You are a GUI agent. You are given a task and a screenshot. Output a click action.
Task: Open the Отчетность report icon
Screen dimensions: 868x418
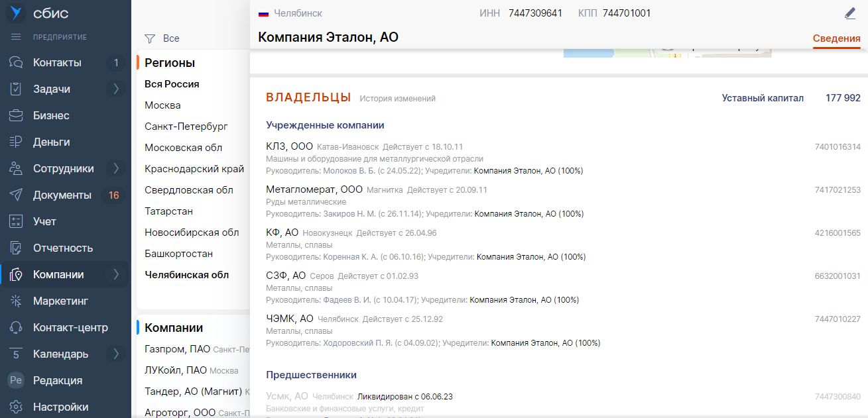click(x=16, y=248)
